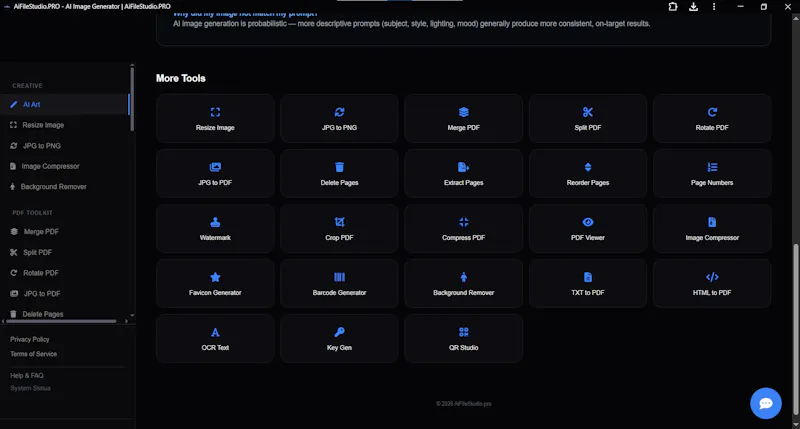Click the sidebar vertical scrollbar thumb

(132, 99)
